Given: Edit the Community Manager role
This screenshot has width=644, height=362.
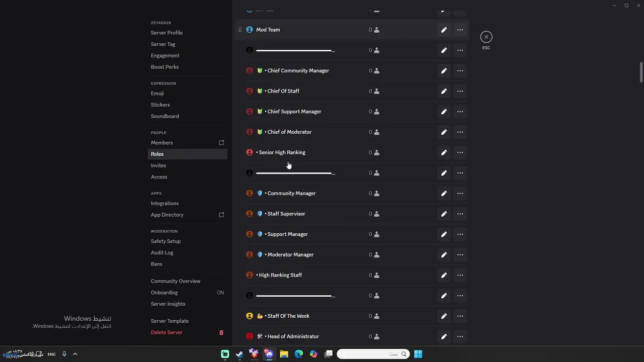Looking at the screenshot, I should click(444, 194).
